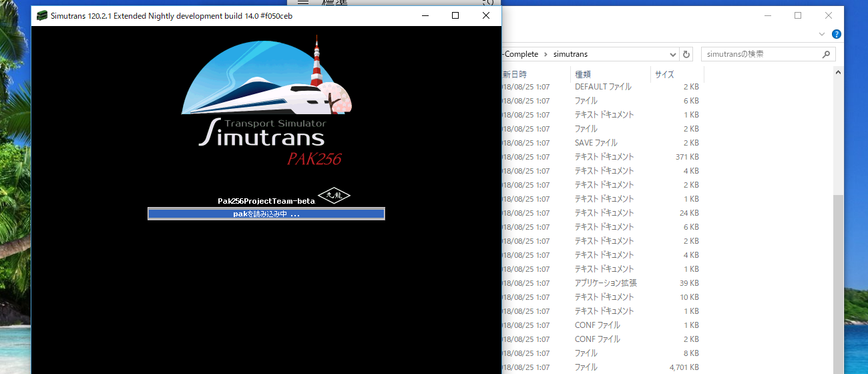Minimize the Explorer window

(767, 15)
